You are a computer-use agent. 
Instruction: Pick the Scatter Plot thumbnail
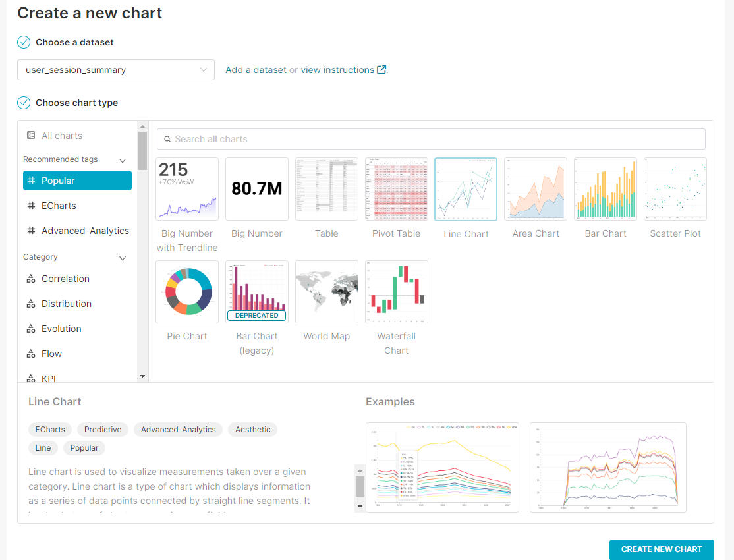675,189
